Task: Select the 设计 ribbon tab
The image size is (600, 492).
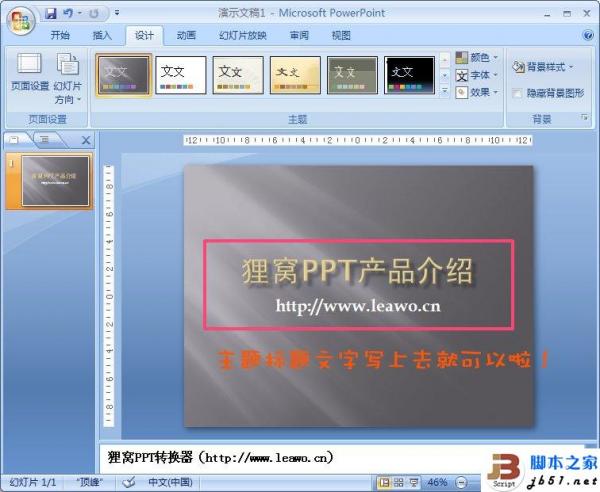Action: (x=144, y=36)
